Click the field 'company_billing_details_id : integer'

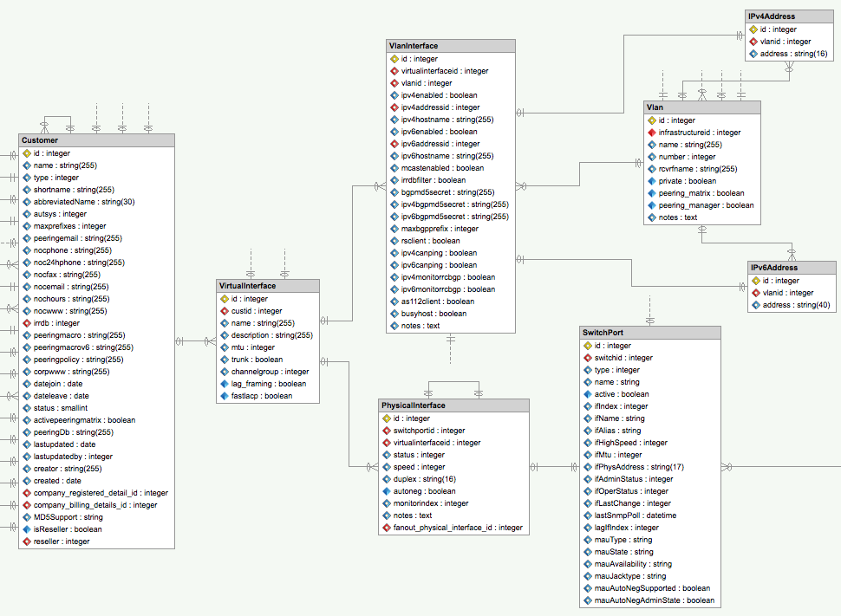pos(95,506)
